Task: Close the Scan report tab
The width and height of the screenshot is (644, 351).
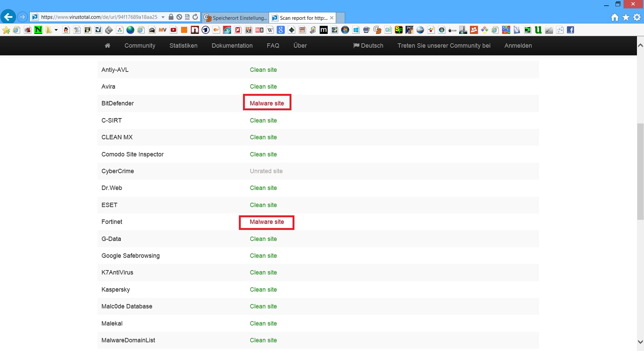Action: (332, 18)
